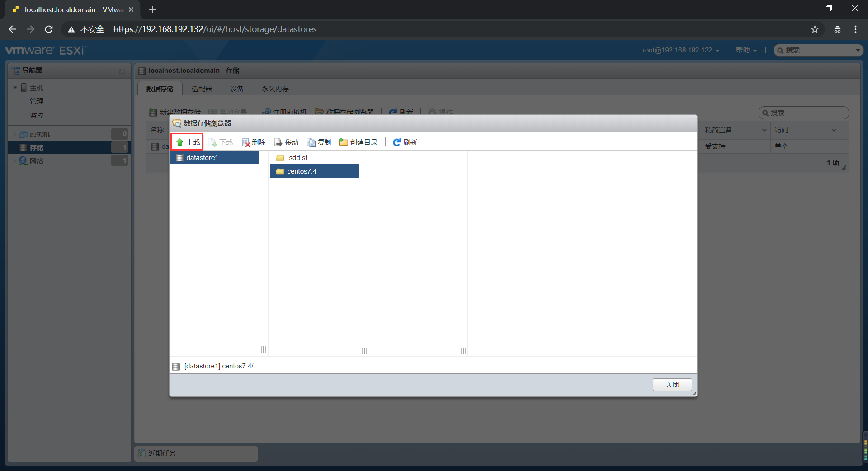This screenshot has height=471, width=868.
Task: Open the Help (帮助) dropdown menu
Action: (746, 50)
